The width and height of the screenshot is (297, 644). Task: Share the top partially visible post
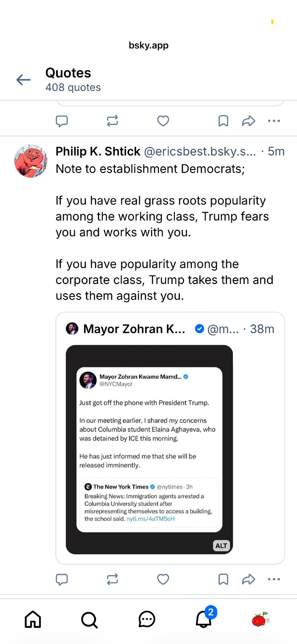[248, 121]
